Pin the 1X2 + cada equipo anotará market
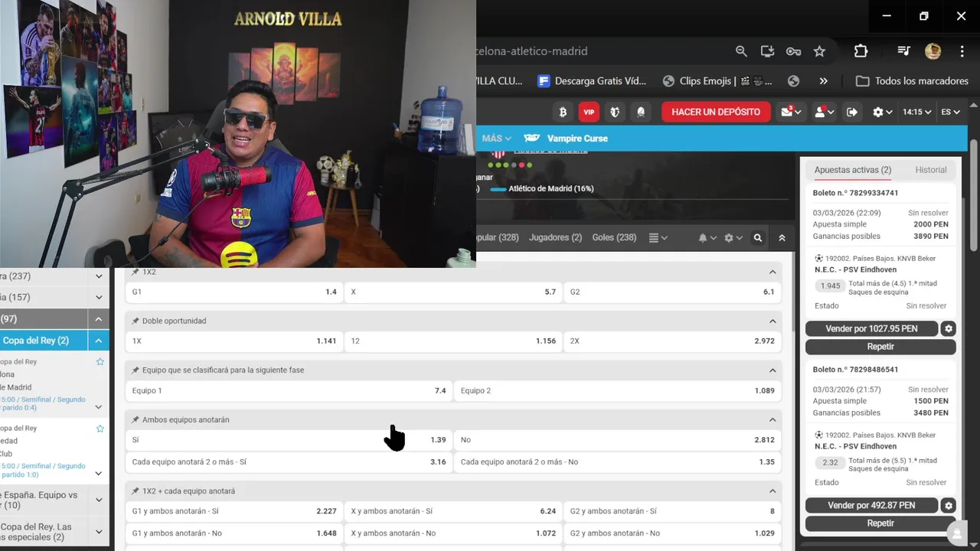Screen dimensions: 980x551 coord(136,491)
